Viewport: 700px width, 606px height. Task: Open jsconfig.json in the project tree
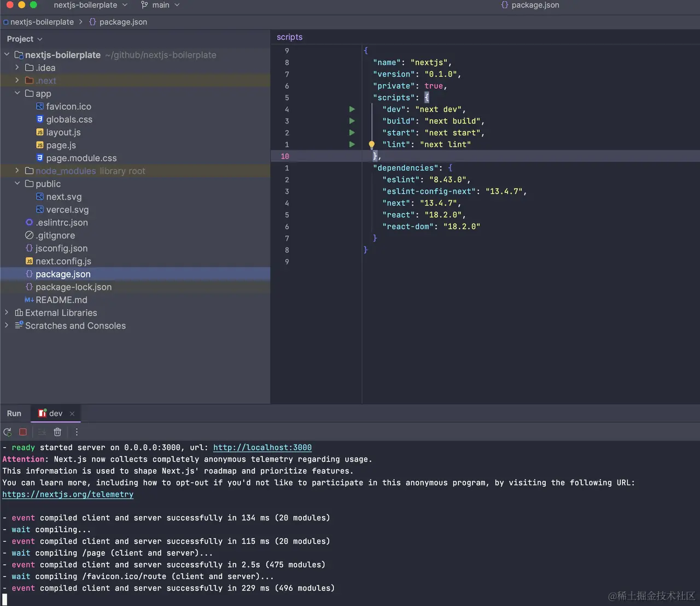click(x=61, y=248)
